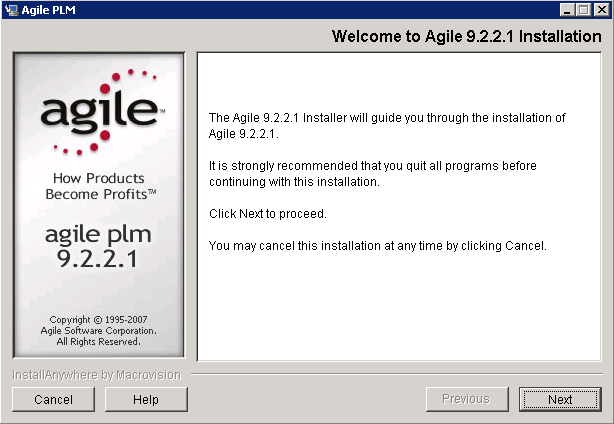Viewport: 614px width, 424px height.
Task: Minimize the Agile PLM installer window
Action: point(566,10)
